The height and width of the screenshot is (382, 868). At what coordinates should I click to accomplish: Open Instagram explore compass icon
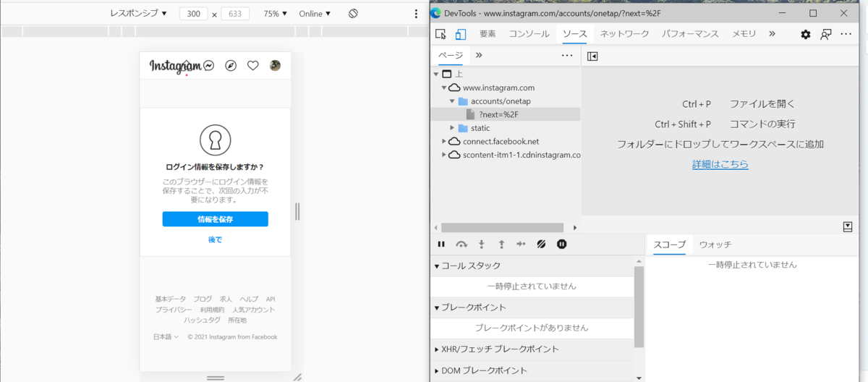pyautogui.click(x=231, y=65)
